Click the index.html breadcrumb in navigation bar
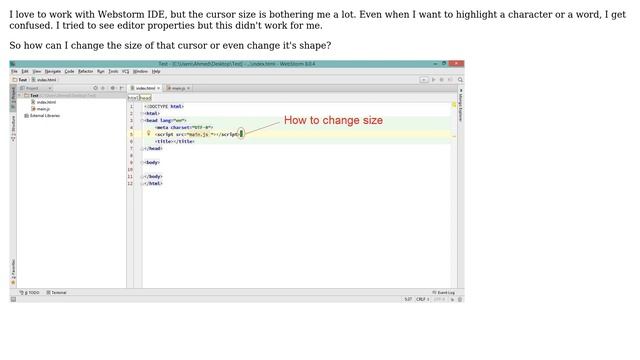640x360 pixels. click(44, 80)
